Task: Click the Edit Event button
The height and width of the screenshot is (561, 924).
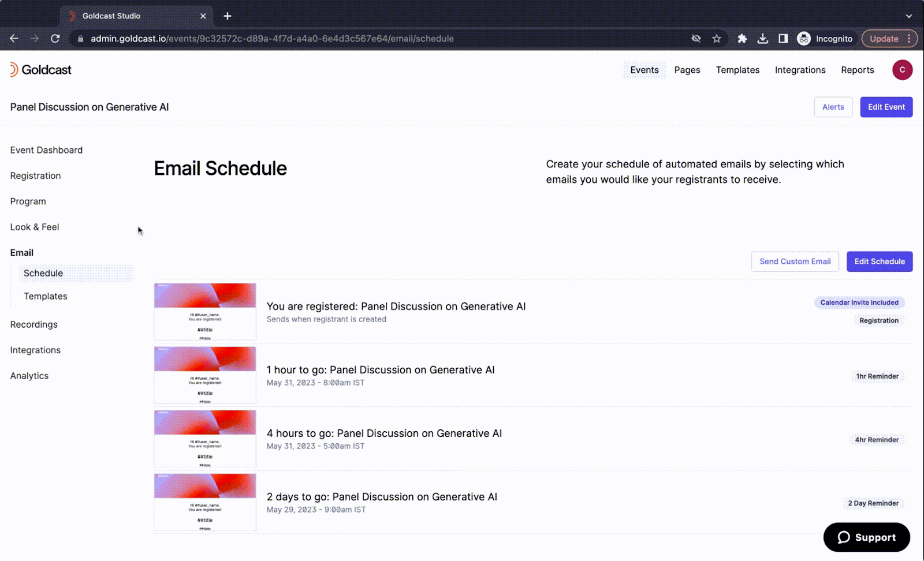Action: click(x=886, y=107)
